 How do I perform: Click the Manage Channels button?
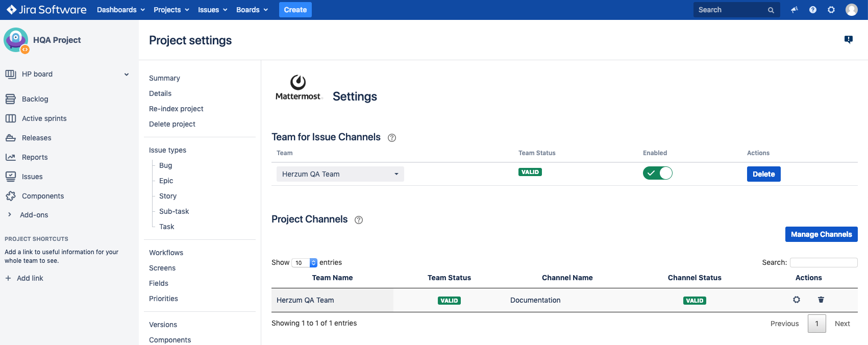[x=821, y=234]
